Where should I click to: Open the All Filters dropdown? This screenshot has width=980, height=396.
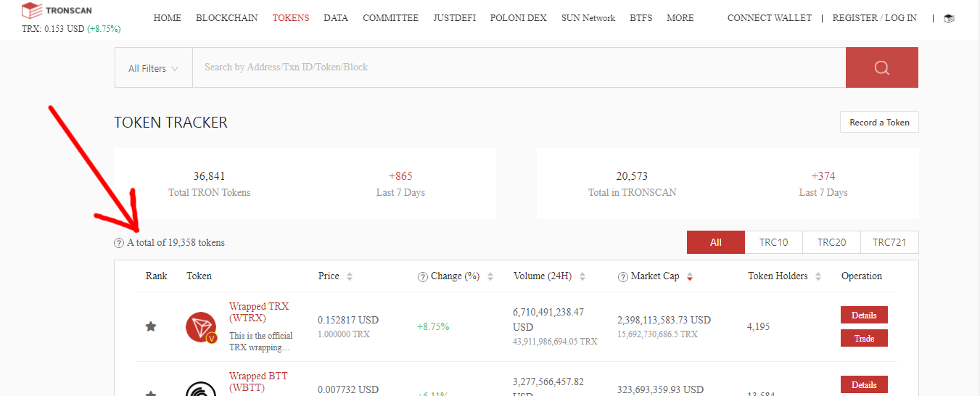154,68
